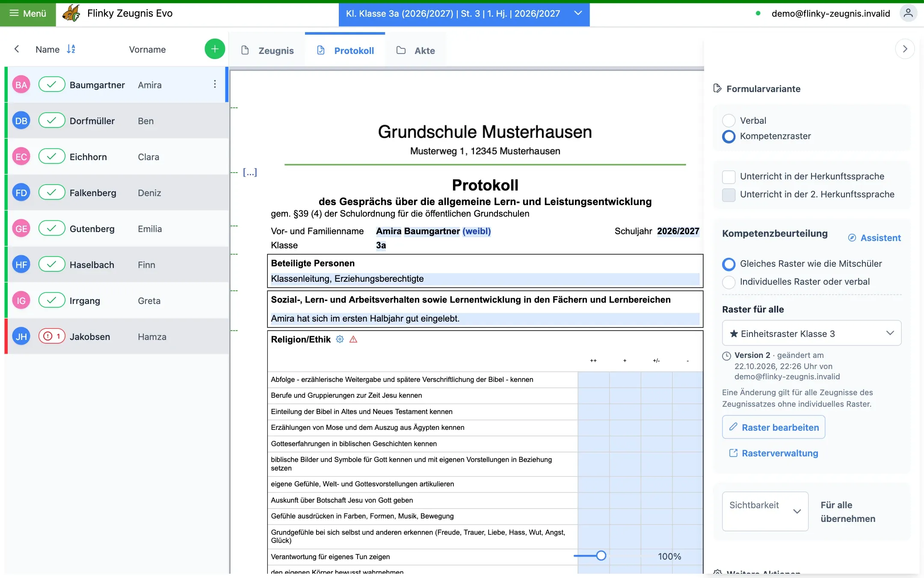Click the Formularvariante edit icon

click(717, 89)
